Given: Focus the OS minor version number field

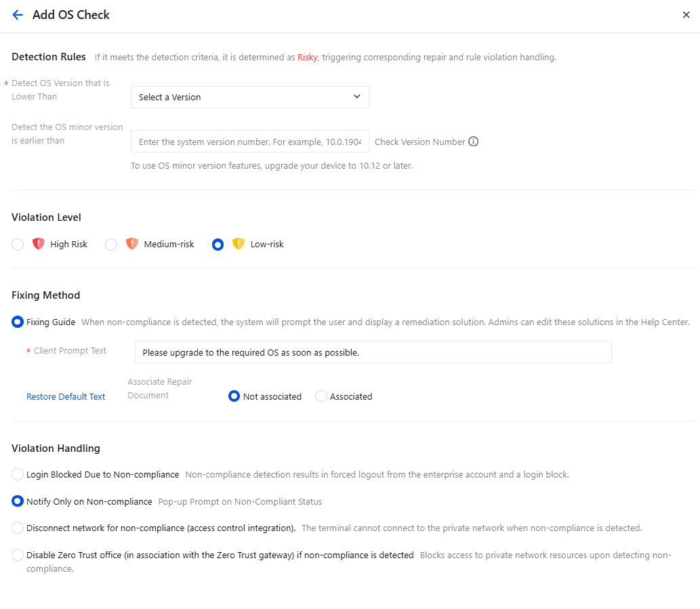Looking at the screenshot, I should [249, 142].
